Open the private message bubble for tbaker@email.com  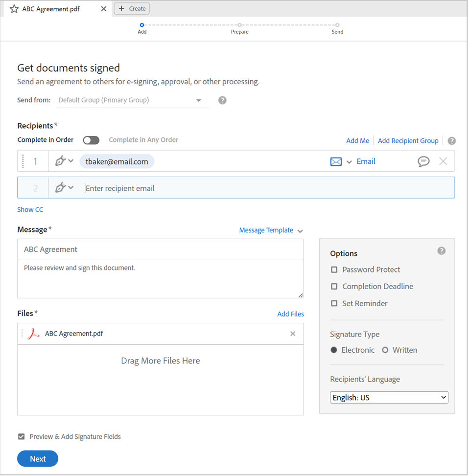coord(424,161)
